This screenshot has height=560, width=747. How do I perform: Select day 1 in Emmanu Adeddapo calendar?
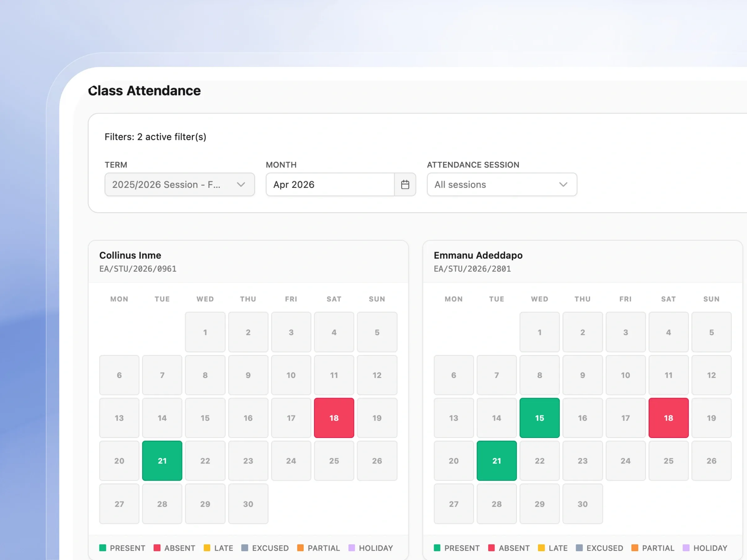pyautogui.click(x=539, y=332)
